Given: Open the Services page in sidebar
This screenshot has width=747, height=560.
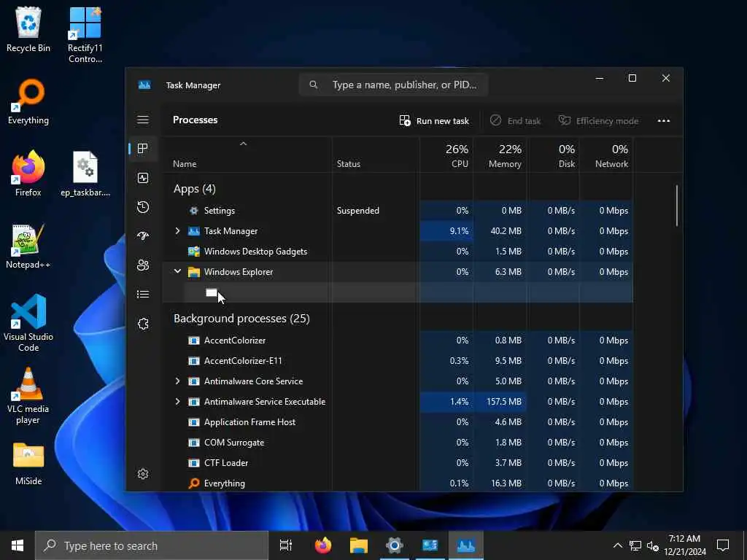Looking at the screenshot, I should click(143, 324).
